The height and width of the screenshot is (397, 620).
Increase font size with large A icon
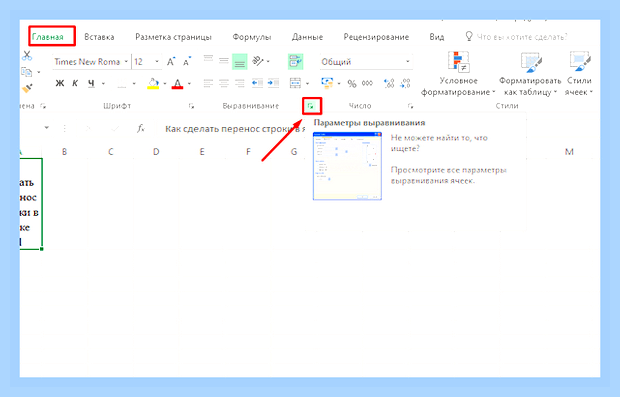tap(170, 62)
